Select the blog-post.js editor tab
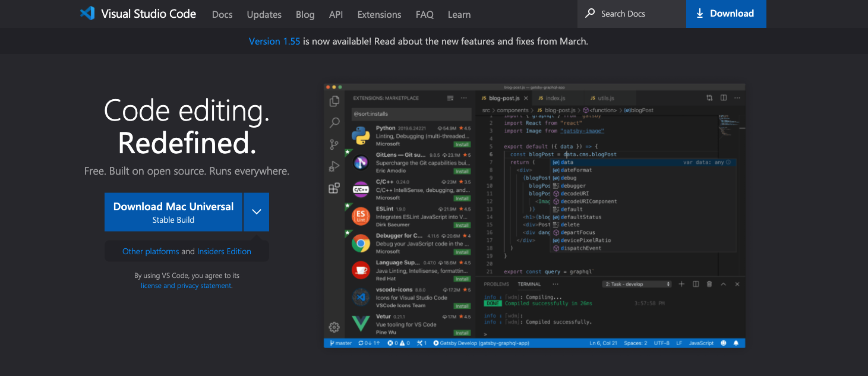 tap(504, 98)
